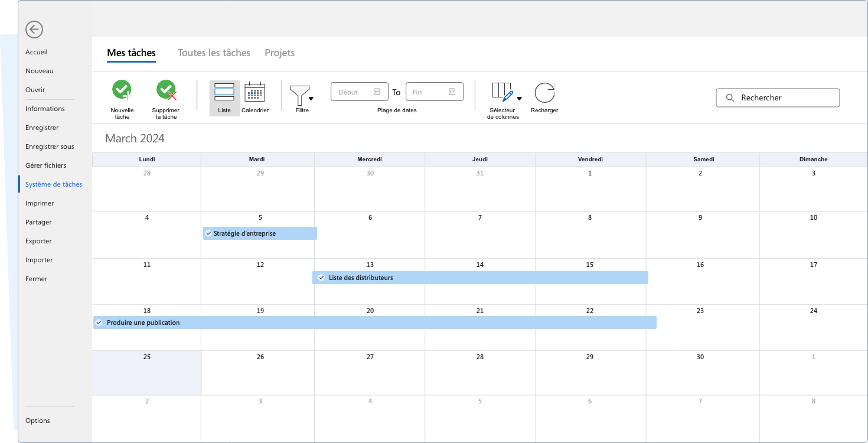Toggle checkmark on Stratégie d'entreprise task

pos(208,233)
